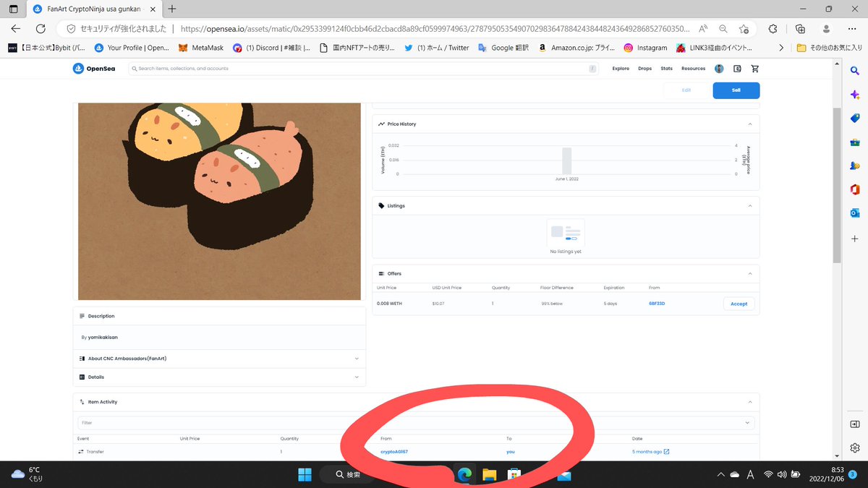Collapse the Offers section
The height and width of the screenshot is (488, 868).
[749, 273]
